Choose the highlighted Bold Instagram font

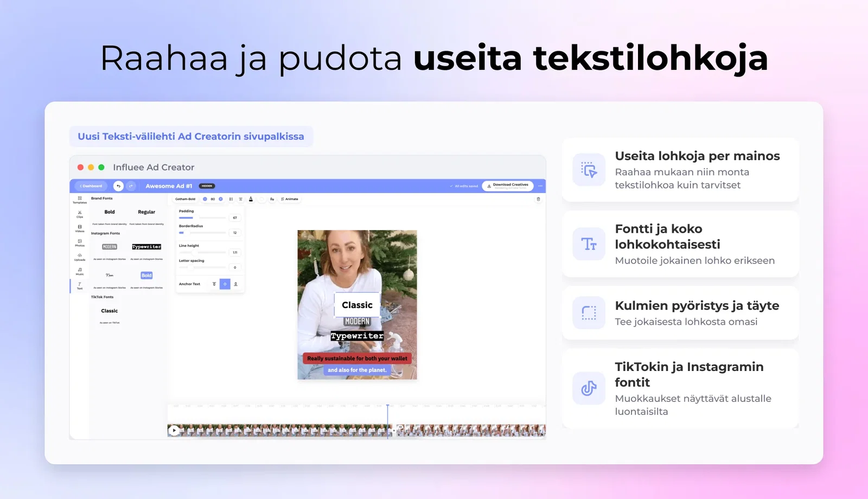[x=146, y=276]
